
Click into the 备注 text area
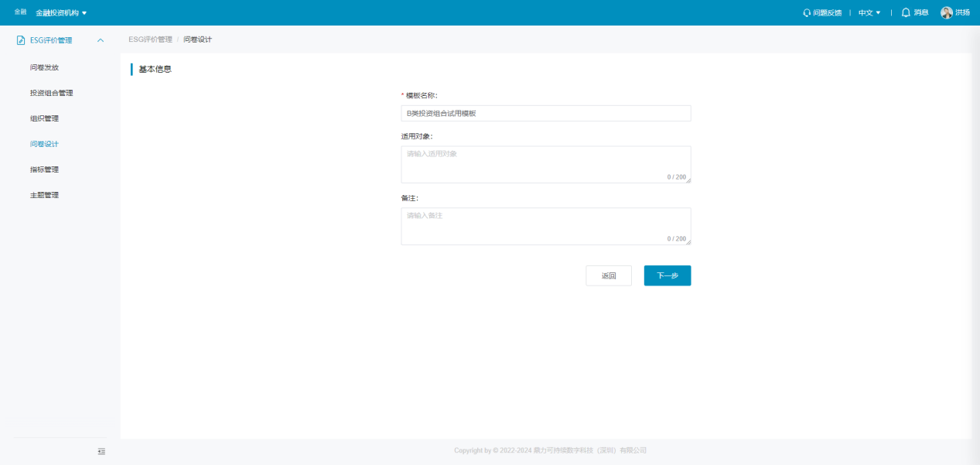[545, 226]
